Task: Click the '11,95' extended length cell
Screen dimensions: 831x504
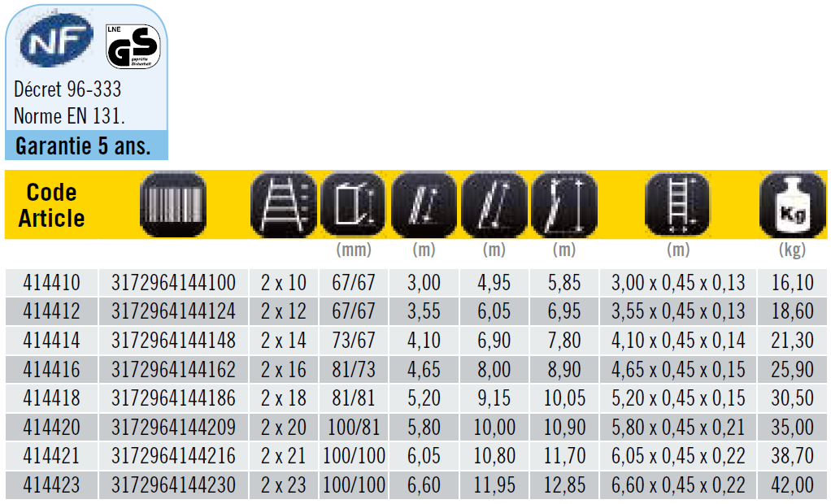Action: pyautogui.click(x=494, y=485)
